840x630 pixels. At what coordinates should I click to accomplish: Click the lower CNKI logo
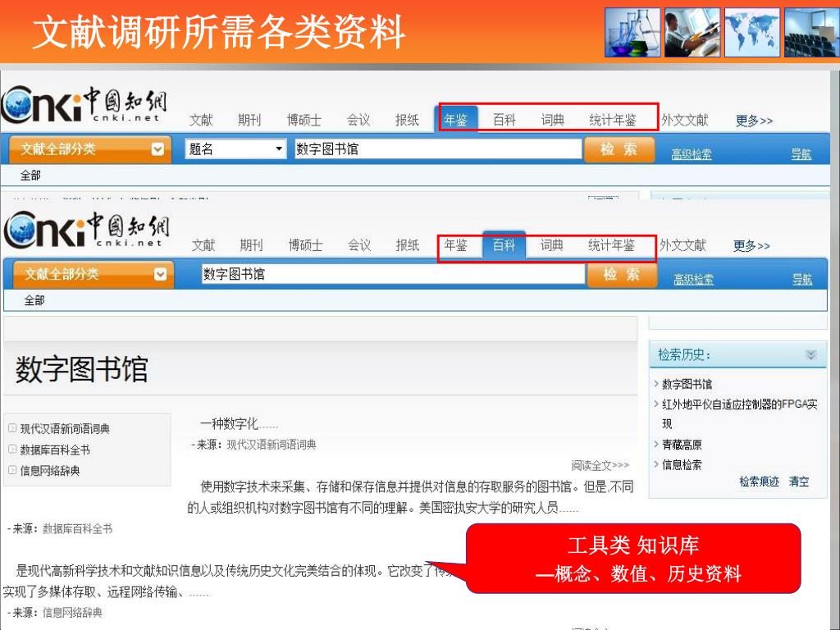[87, 230]
